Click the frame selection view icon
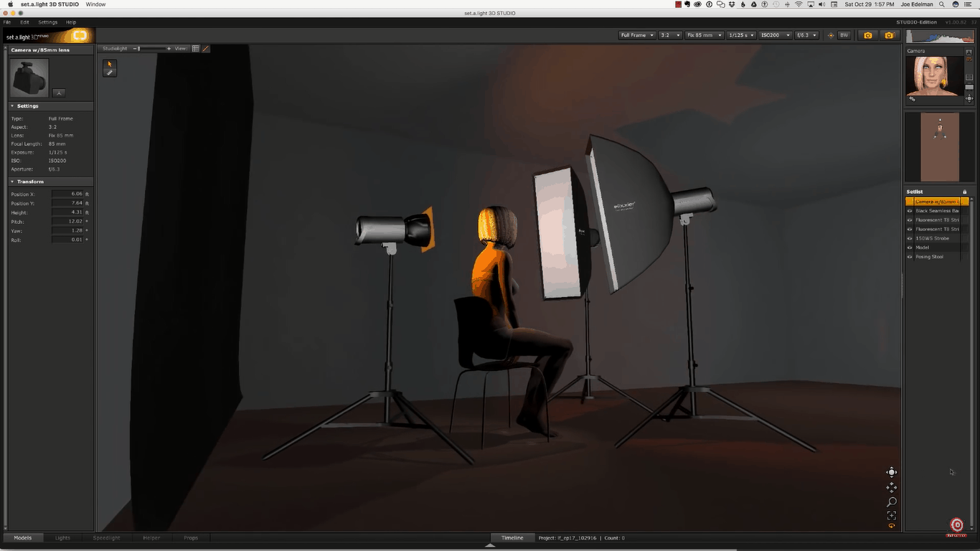 coord(892,516)
